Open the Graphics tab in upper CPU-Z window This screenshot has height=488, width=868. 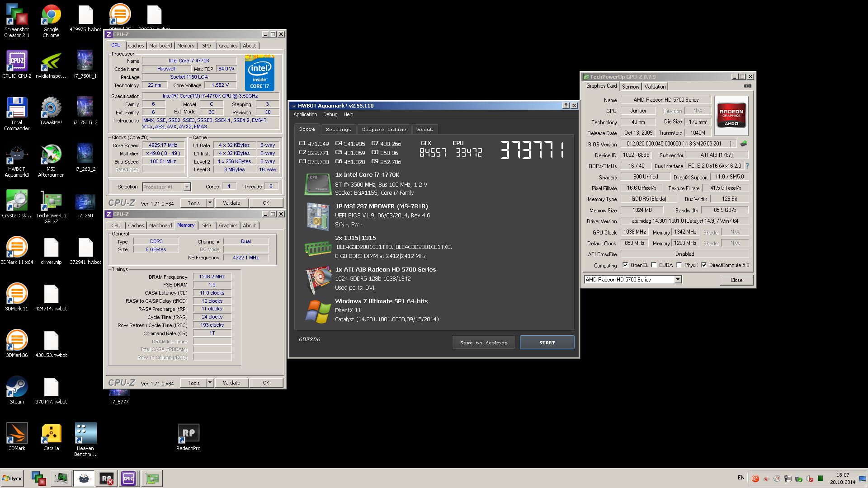pos(228,46)
